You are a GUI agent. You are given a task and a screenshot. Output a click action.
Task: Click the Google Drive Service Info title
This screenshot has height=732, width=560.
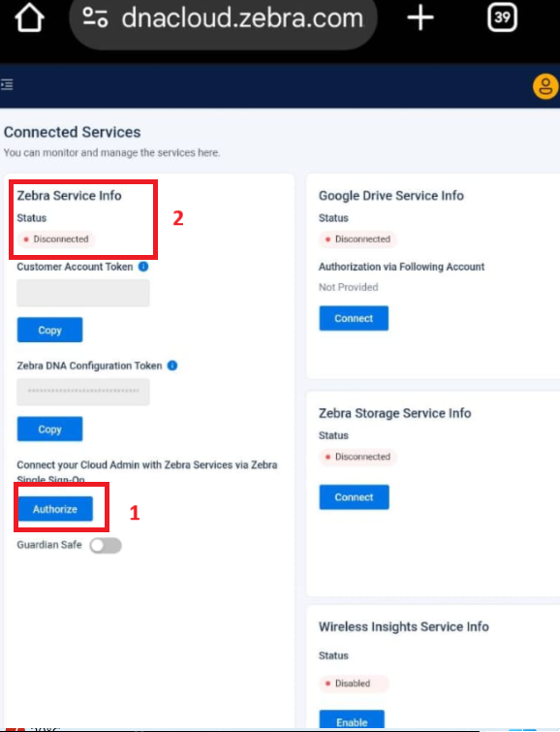tap(391, 196)
